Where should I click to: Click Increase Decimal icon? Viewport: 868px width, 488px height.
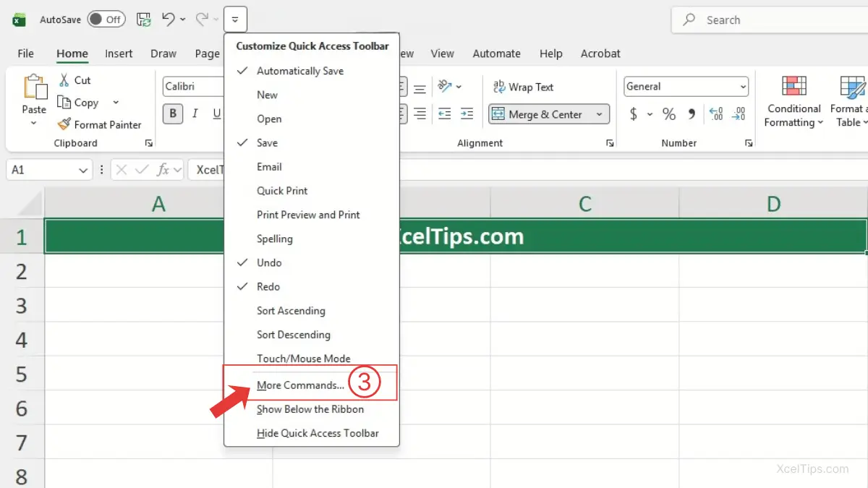point(716,114)
